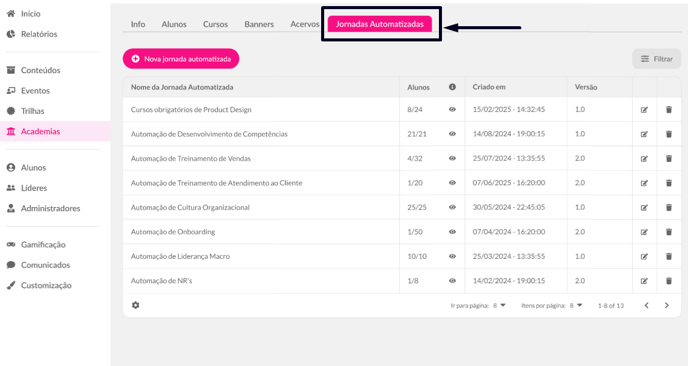Image resolution: width=688 pixels, height=366 pixels.
Task: View students of Cursos obrigatórios de Product Design
Action: (452, 109)
